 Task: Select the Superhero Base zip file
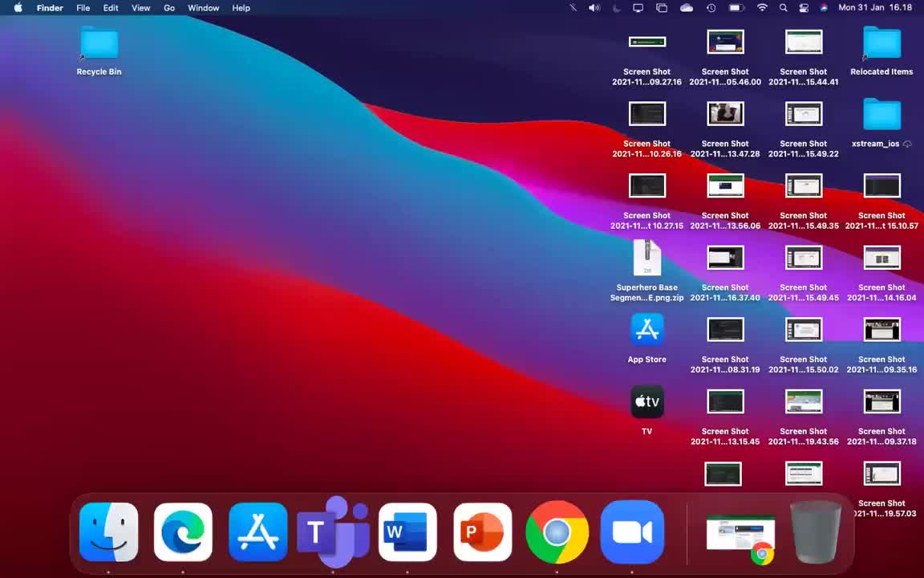647,258
